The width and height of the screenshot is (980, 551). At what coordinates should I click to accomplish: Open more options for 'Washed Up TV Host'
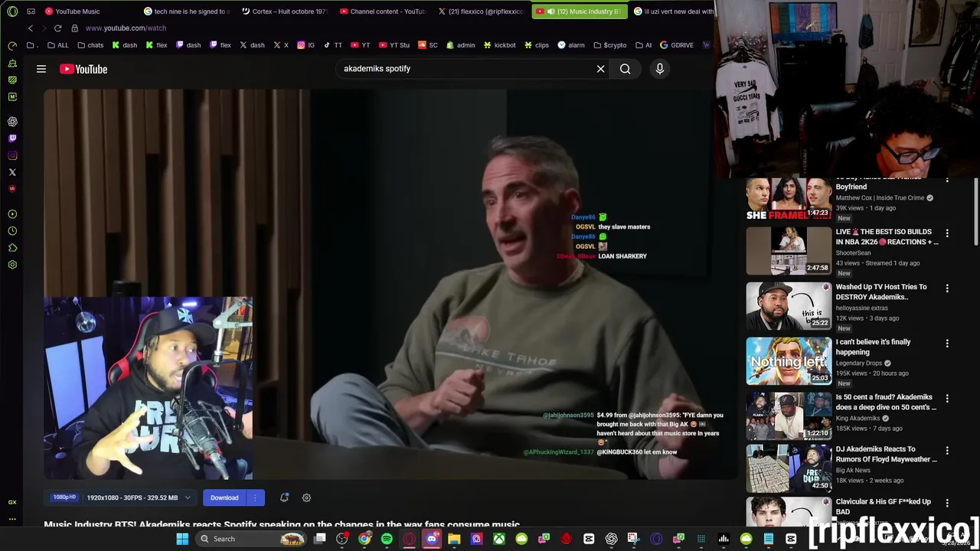(947, 288)
